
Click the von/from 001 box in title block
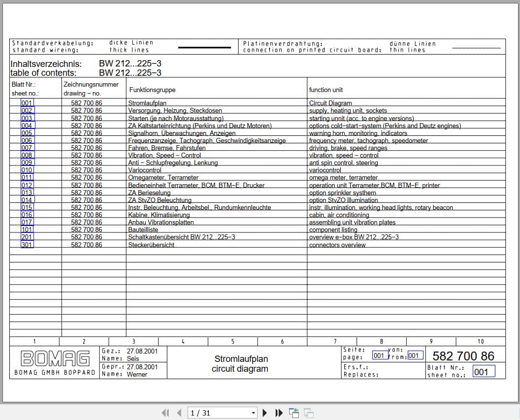[x=415, y=355]
